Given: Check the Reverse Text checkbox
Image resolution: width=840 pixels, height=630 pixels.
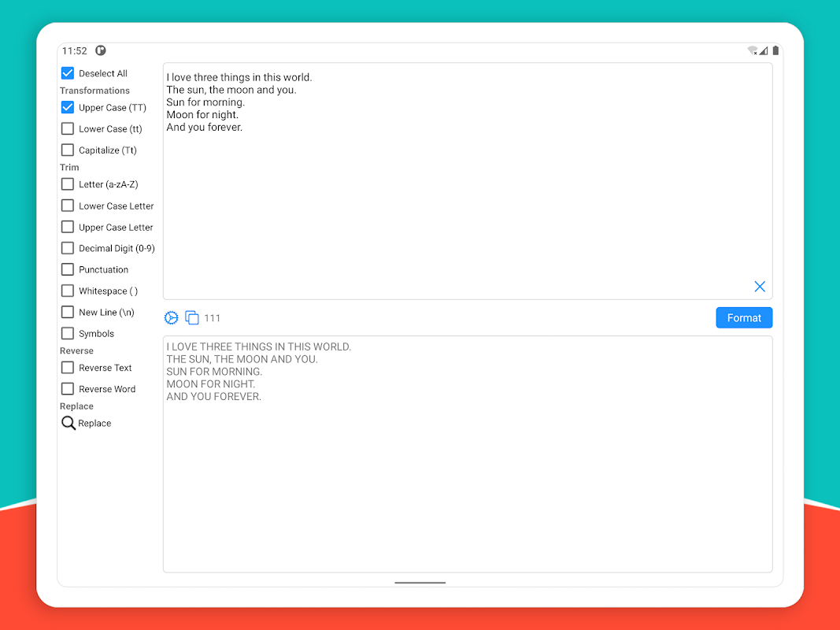Looking at the screenshot, I should click(x=68, y=368).
